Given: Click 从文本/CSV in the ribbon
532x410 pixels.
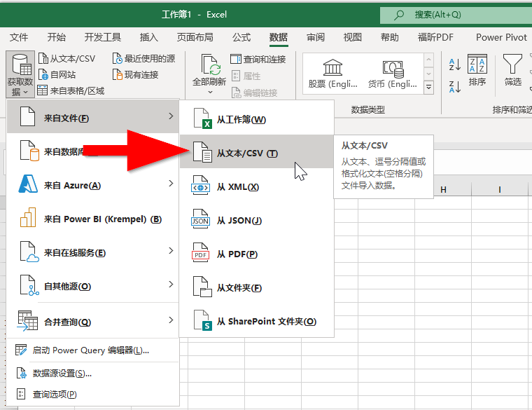Looking at the screenshot, I should [x=66, y=58].
